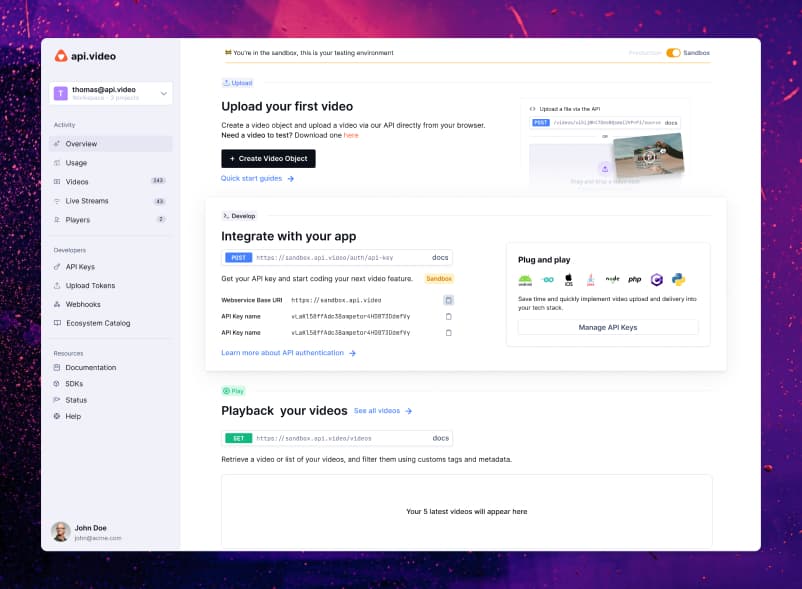Open Documentation in Resources
Screen dimensions: 802x589
(x=91, y=368)
